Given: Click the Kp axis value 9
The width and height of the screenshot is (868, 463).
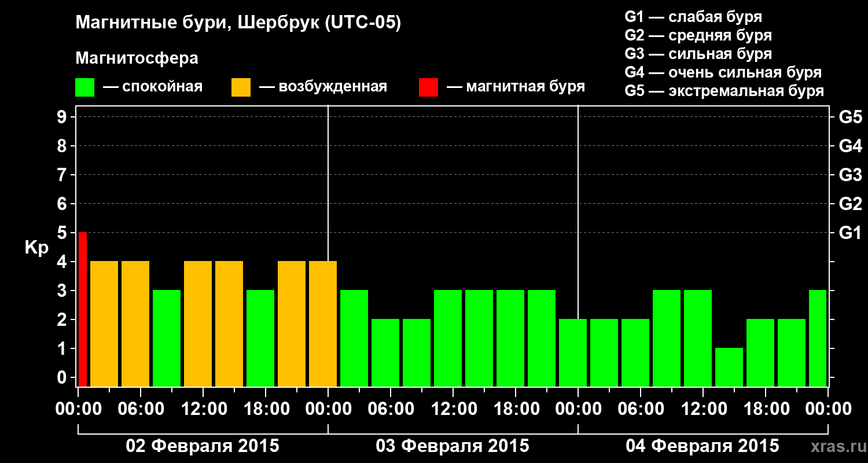Looking at the screenshot, I should coord(62,117).
